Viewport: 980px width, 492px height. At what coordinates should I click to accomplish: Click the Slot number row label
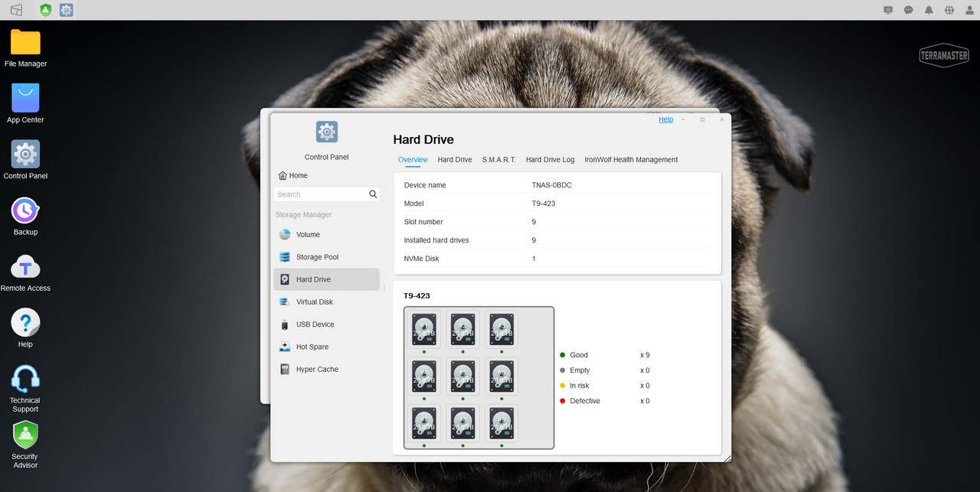[x=423, y=222]
